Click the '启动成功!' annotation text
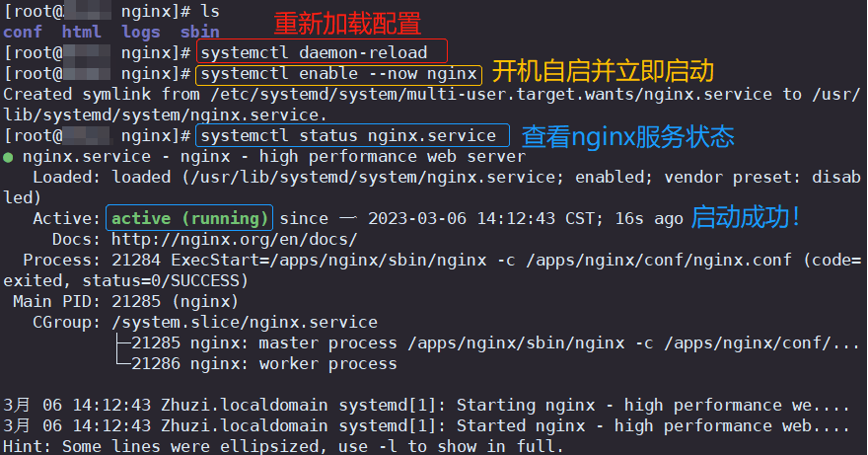868x455 pixels. [747, 217]
